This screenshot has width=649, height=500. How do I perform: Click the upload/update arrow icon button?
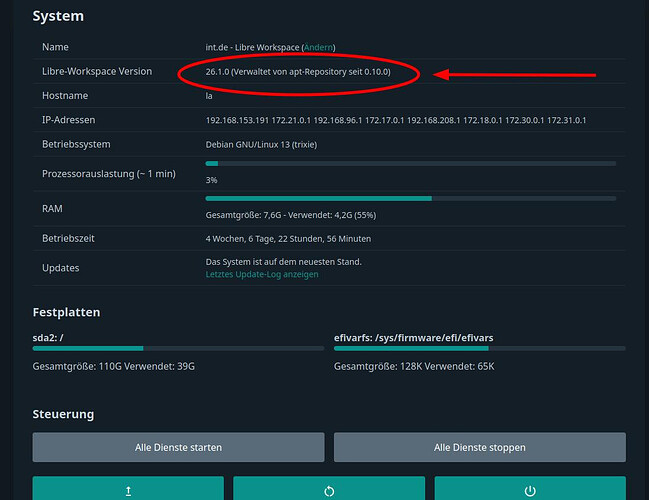point(128,490)
